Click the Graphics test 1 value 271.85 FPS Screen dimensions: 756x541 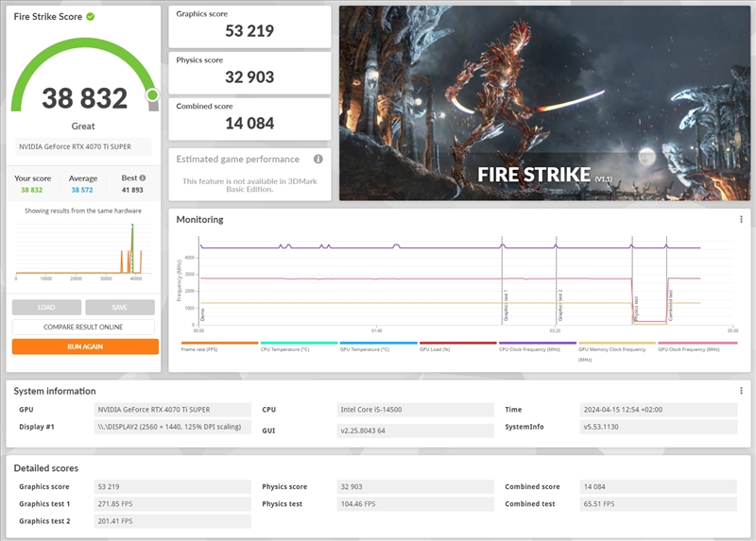(173, 504)
